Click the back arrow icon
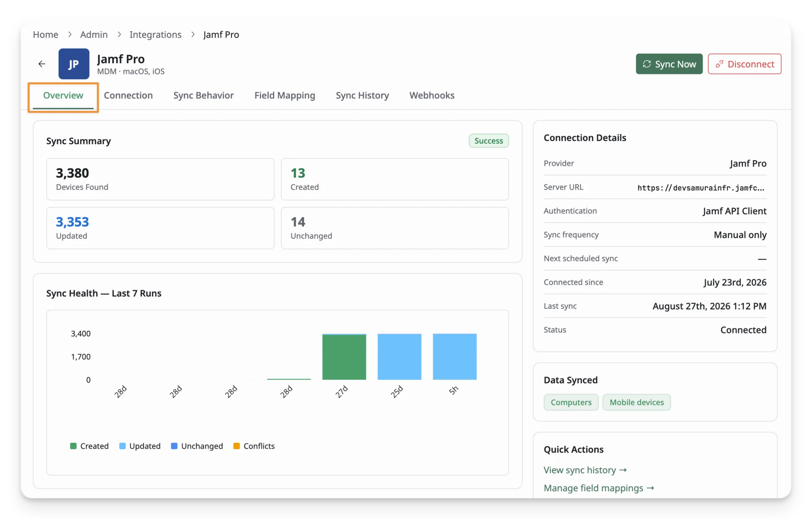The width and height of the screenshot is (812, 519). coord(41,64)
